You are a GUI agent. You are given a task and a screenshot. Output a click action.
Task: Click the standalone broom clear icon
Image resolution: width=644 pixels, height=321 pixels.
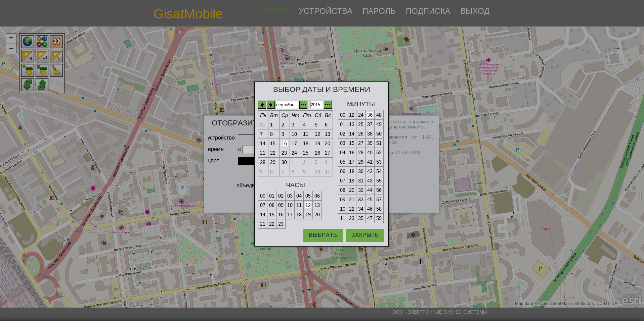click(x=56, y=70)
